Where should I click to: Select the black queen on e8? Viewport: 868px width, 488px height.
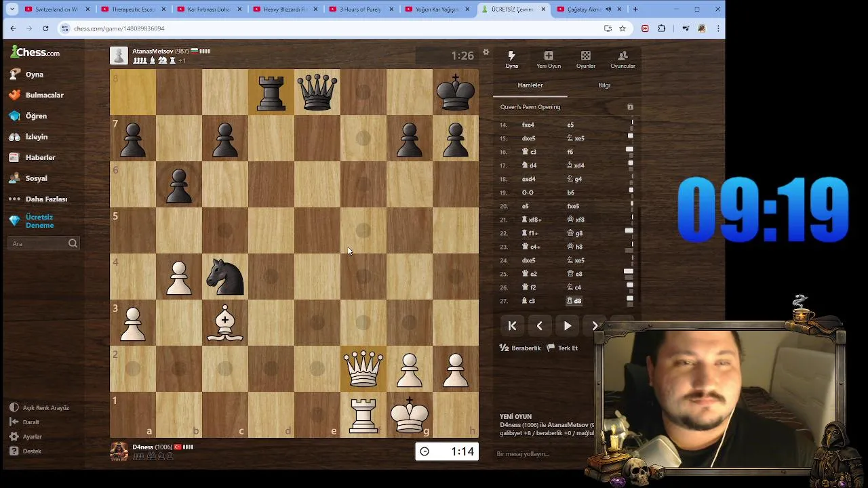pos(317,92)
